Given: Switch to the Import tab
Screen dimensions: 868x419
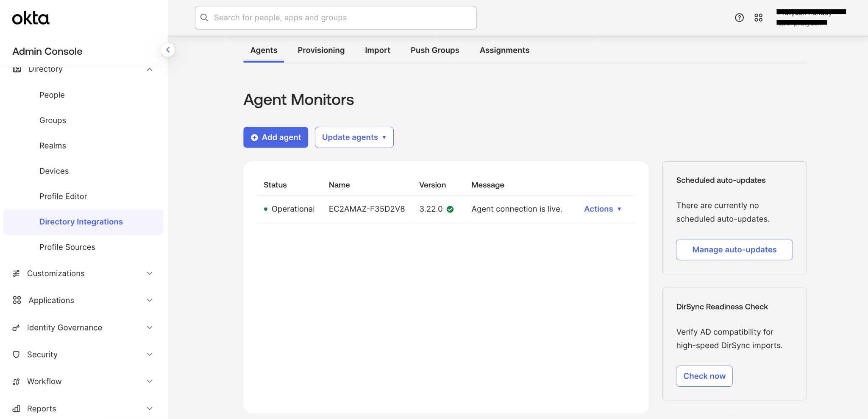Looking at the screenshot, I should [378, 50].
